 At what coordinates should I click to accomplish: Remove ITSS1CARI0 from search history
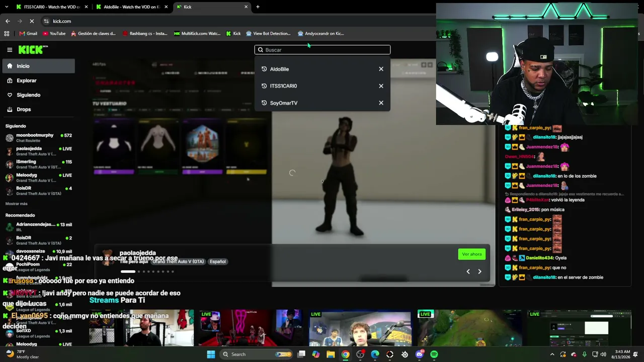coord(381,86)
